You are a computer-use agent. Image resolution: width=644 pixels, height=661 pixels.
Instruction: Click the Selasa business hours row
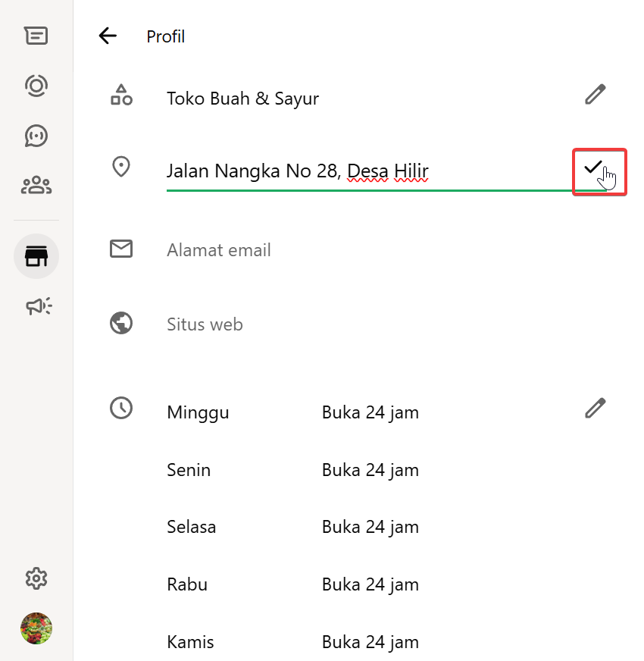click(292, 527)
